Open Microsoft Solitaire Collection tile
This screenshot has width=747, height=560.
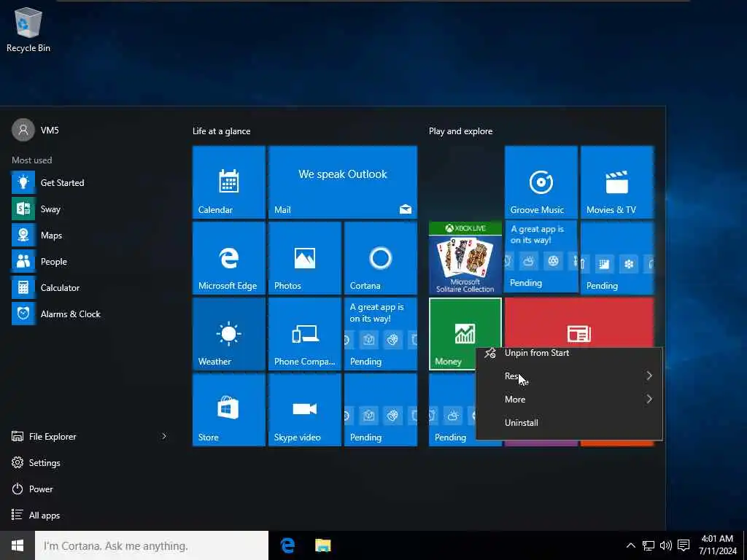465,258
